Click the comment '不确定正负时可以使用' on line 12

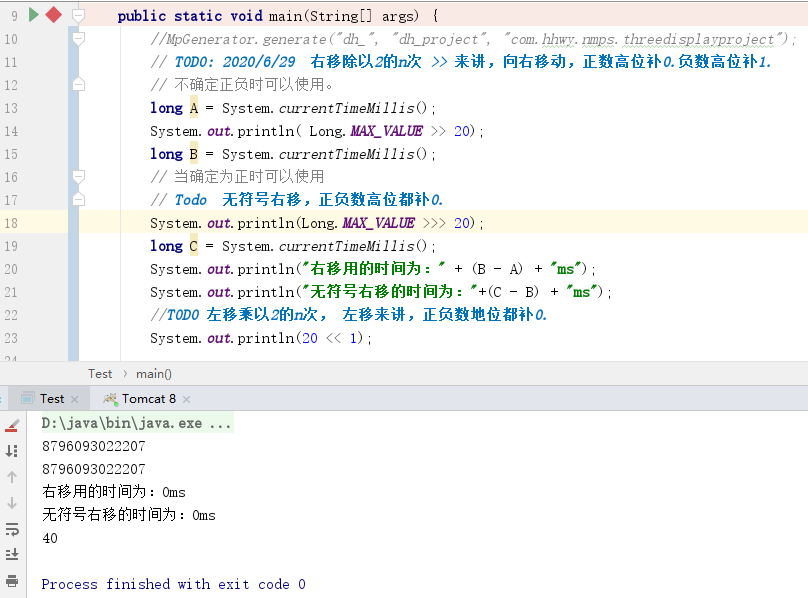tap(249, 85)
